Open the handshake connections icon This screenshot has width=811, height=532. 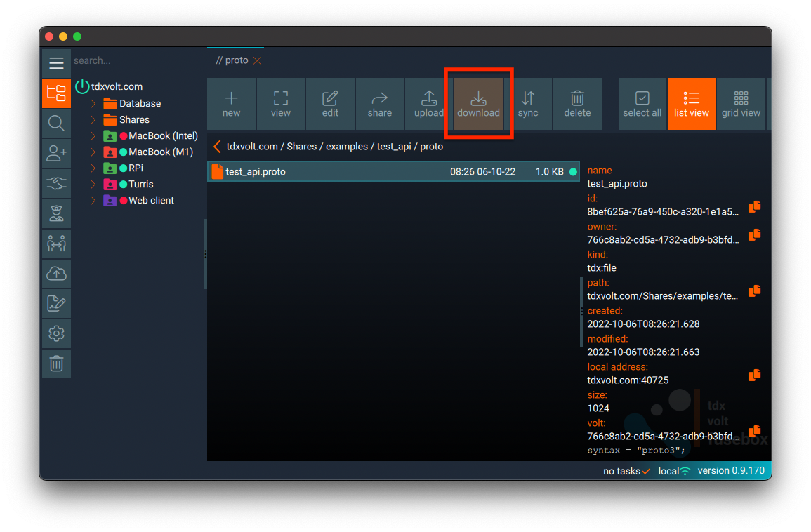click(56, 184)
